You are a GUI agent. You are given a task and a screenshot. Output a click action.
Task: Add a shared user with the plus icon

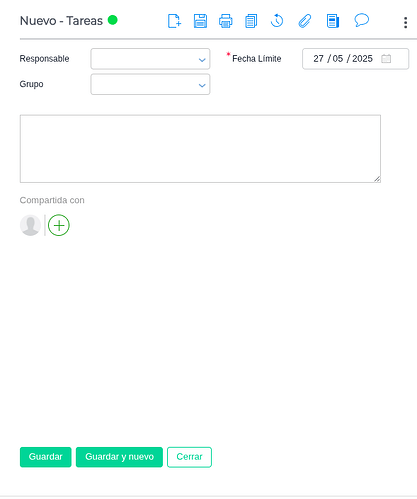click(59, 225)
